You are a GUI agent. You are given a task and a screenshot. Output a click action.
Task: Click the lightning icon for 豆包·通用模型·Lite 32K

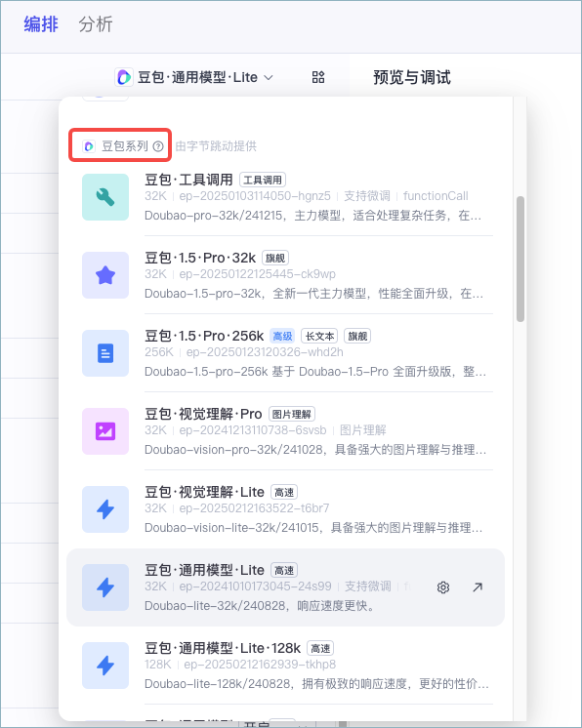click(x=105, y=587)
